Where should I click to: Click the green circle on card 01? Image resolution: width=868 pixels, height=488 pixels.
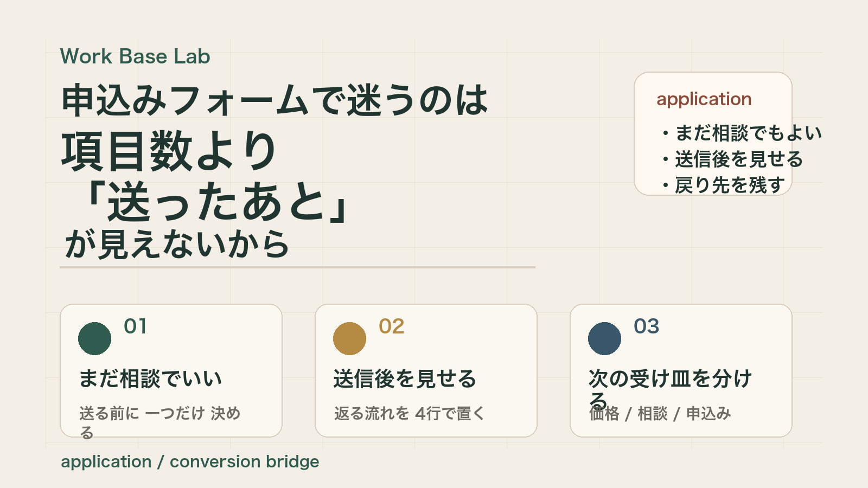(94, 338)
